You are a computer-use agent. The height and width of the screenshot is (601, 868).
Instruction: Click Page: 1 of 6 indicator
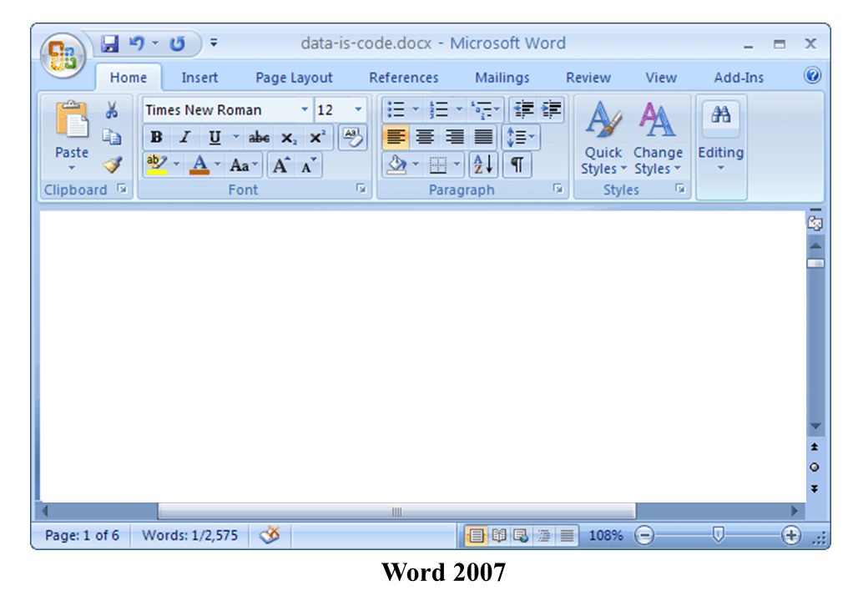(x=82, y=535)
